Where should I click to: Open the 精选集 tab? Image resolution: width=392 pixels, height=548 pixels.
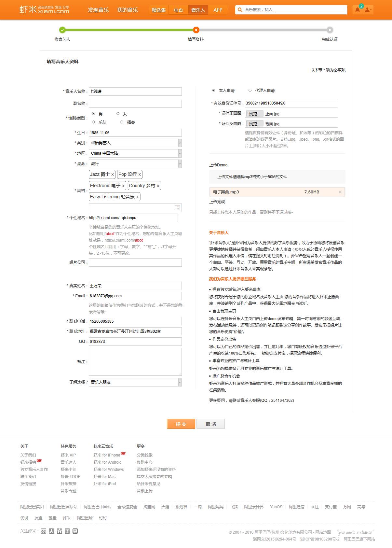pyautogui.click(x=159, y=10)
